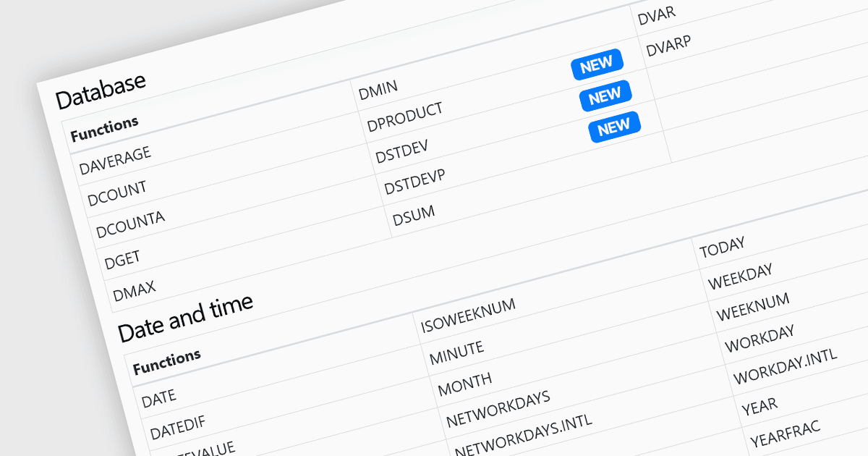Select the DPRODUCT function cell

(404, 117)
